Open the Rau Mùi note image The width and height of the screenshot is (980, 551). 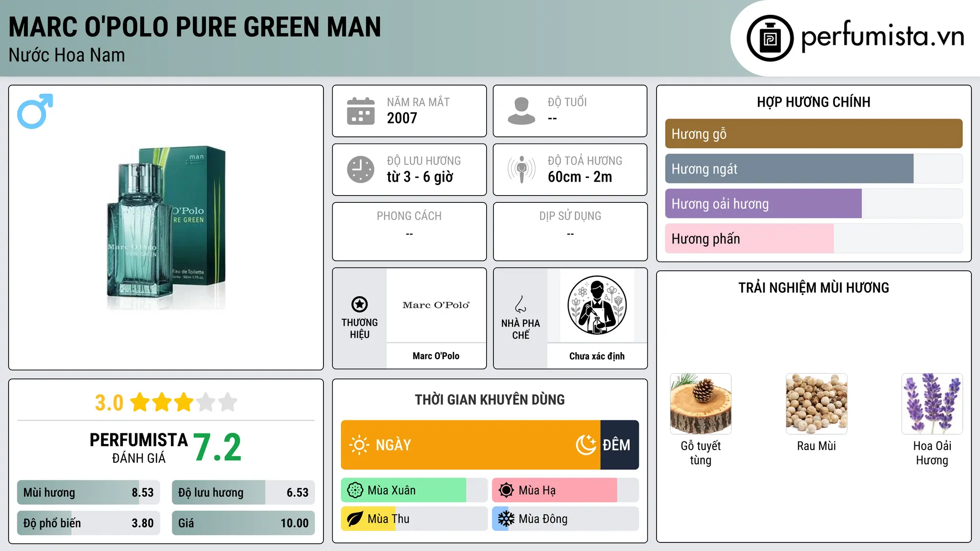coord(816,404)
